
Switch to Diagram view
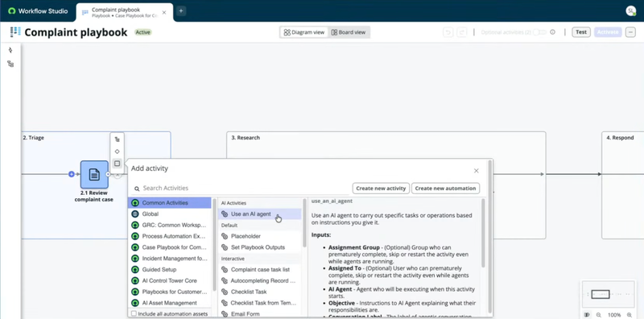click(x=304, y=32)
